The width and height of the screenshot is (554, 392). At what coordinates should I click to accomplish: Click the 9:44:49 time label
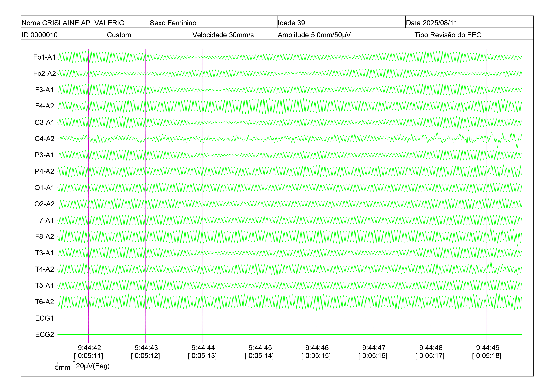(488, 348)
